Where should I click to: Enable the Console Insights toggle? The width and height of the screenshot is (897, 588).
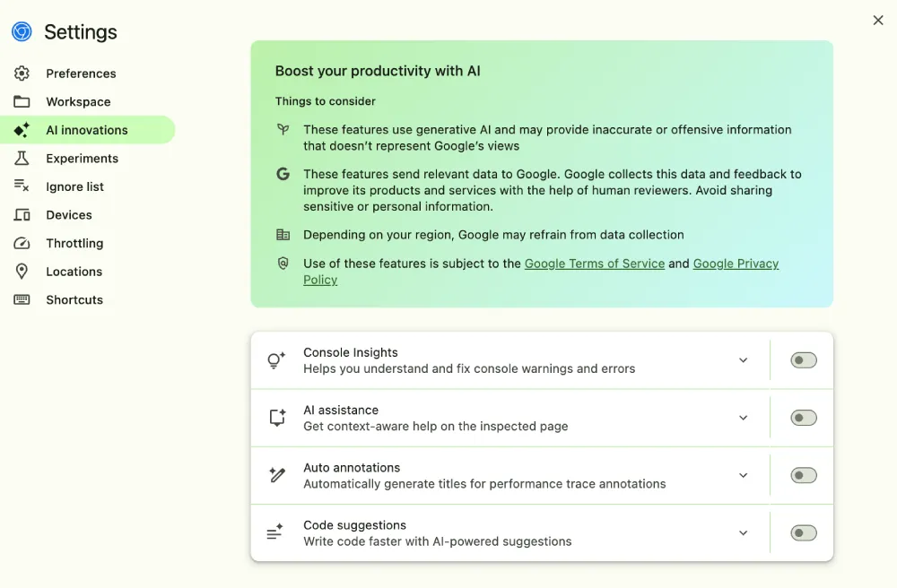coord(803,360)
